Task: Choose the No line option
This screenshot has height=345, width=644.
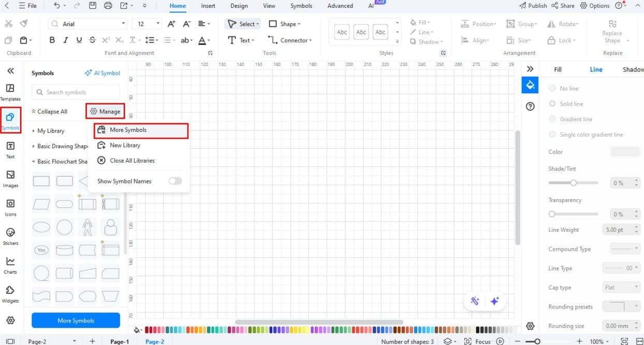Action: [x=552, y=88]
